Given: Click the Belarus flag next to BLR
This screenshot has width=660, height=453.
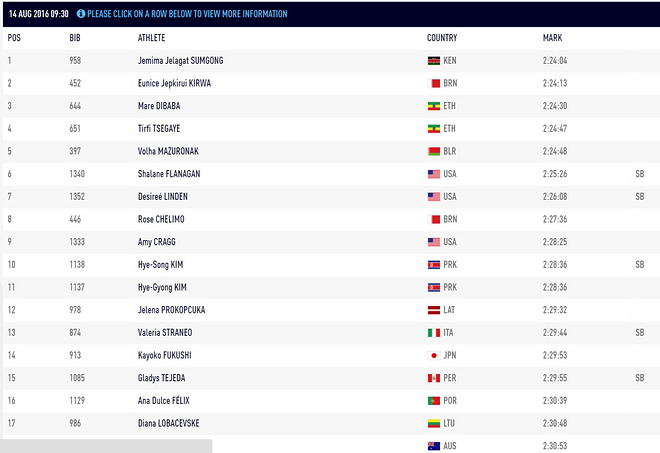Looking at the screenshot, I should (433, 151).
